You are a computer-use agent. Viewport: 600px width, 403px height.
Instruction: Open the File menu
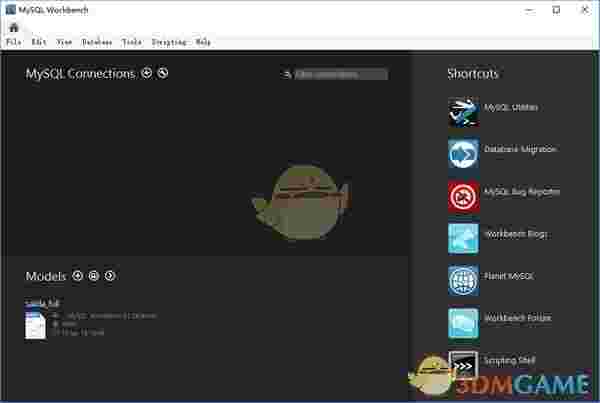14,42
